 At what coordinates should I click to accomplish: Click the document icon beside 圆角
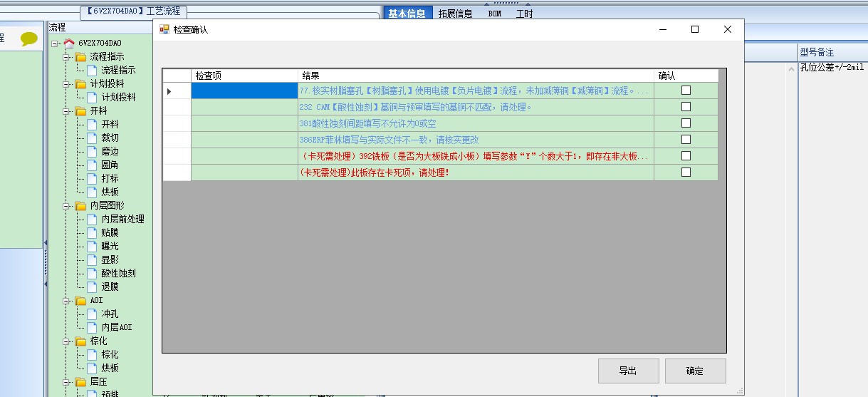92,165
